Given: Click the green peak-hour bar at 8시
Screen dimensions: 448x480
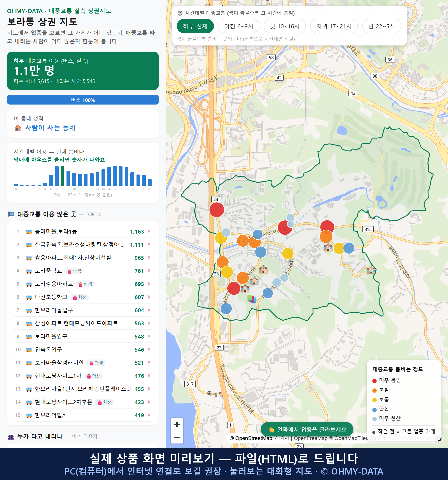Looking at the screenshot, I should click(63, 176).
